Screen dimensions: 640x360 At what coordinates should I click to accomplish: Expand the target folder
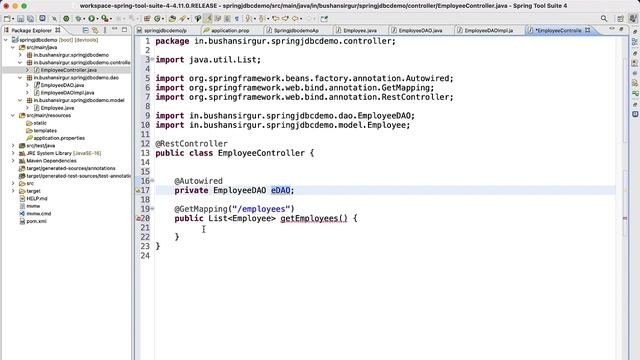(13, 191)
